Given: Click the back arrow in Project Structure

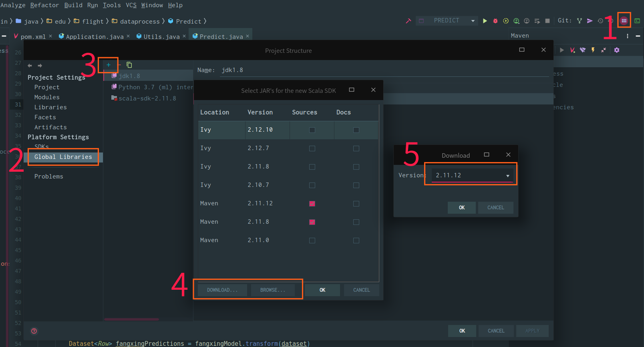Looking at the screenshot, I should coord(30,66).
